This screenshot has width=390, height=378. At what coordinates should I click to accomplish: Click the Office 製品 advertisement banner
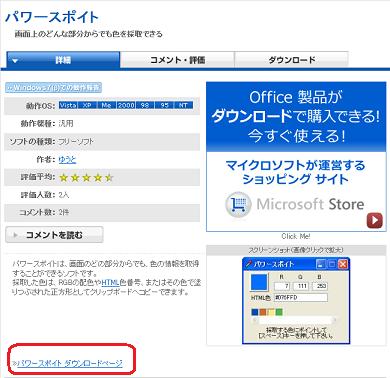[296, 157]
